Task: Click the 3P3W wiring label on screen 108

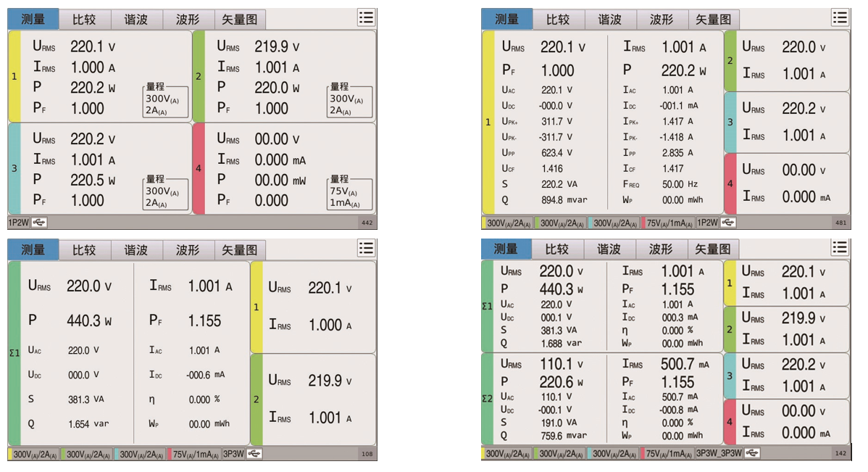Action: tap(233, 454)
